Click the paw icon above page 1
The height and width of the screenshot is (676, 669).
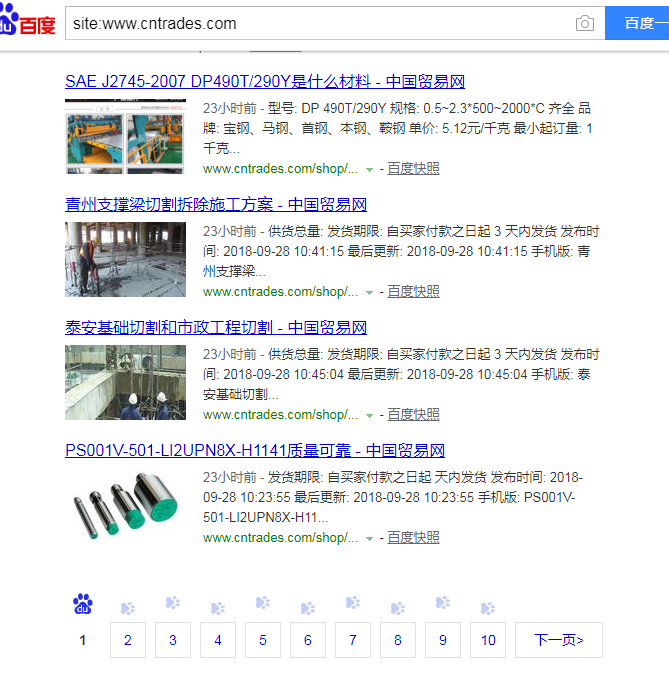[83, 604]
